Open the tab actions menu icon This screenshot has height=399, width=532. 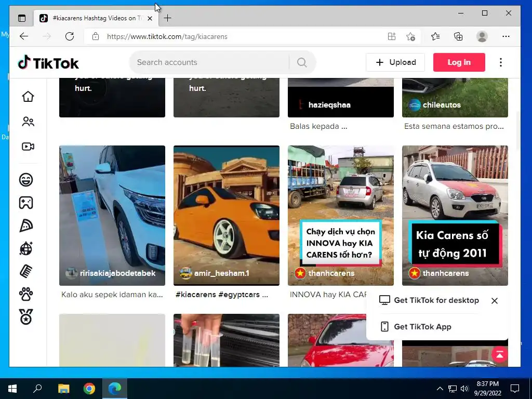pyautogui.click(x=22, y=18)
